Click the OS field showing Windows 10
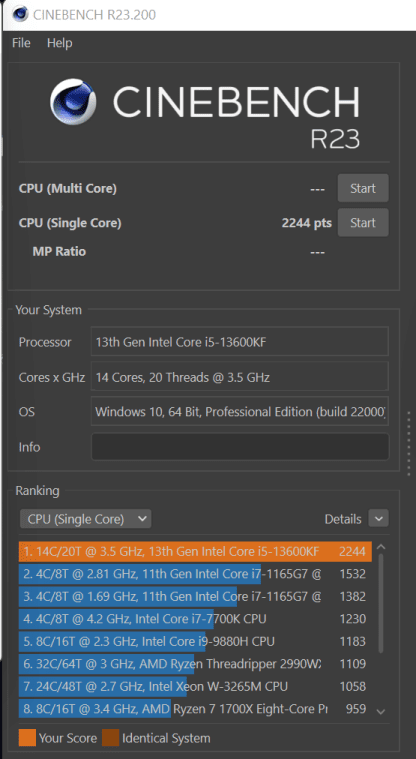 point(240,411)
